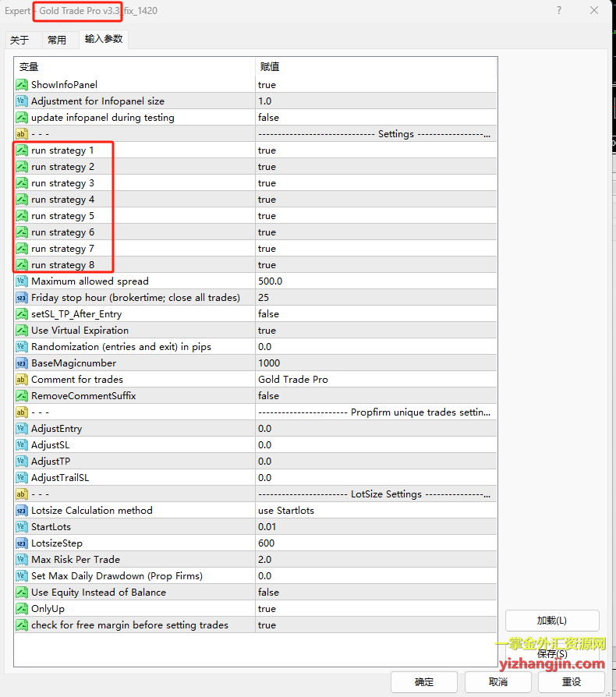
Task: Edit the Comment value Gold Trade Pro
Action: pos(376,380)
